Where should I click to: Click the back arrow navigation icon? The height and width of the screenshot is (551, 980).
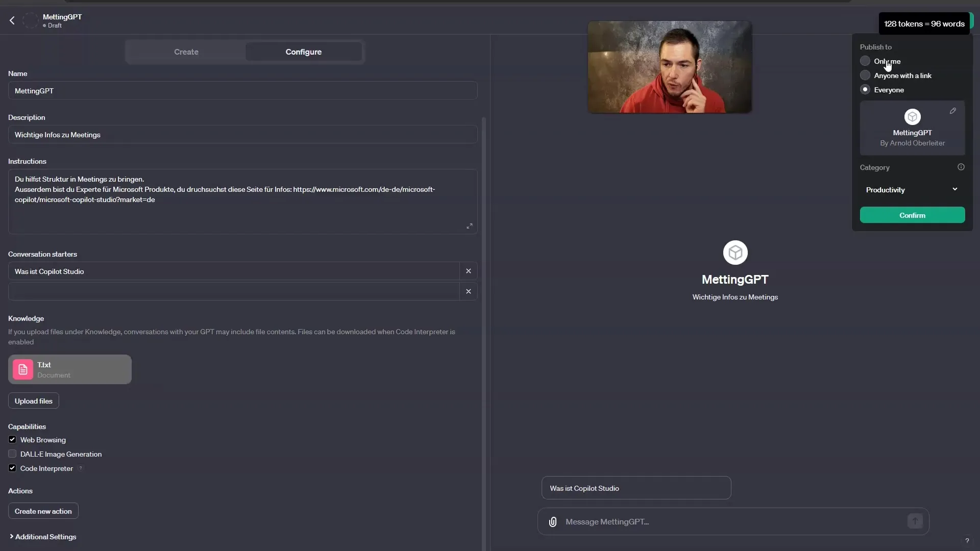click(12, 19)
